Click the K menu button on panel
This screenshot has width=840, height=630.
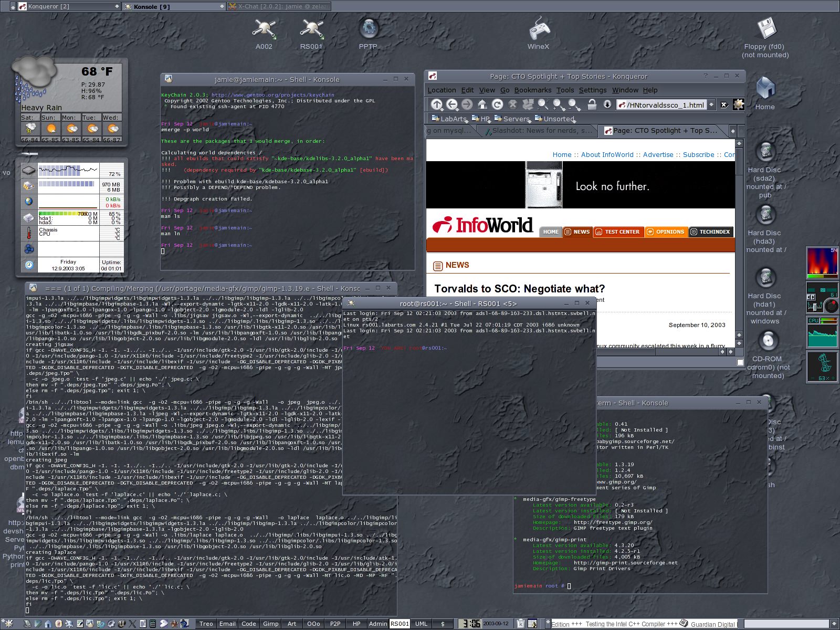pos(8,624)
